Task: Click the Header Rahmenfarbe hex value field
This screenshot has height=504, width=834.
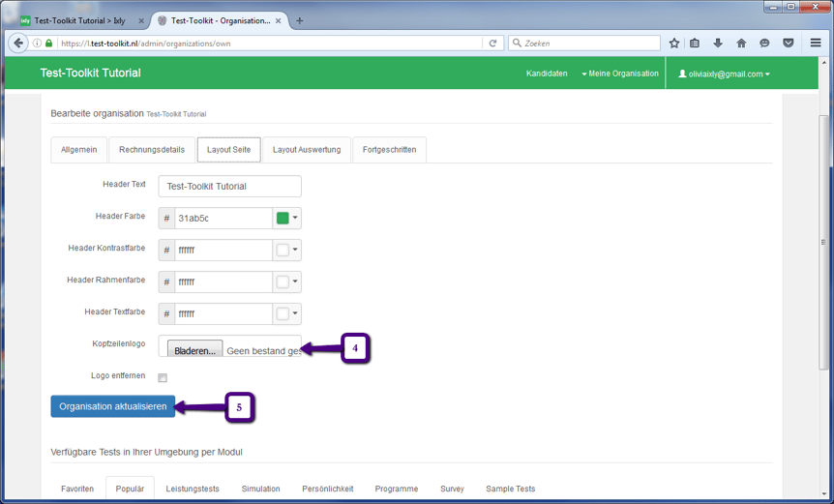Action: (223, 282)
